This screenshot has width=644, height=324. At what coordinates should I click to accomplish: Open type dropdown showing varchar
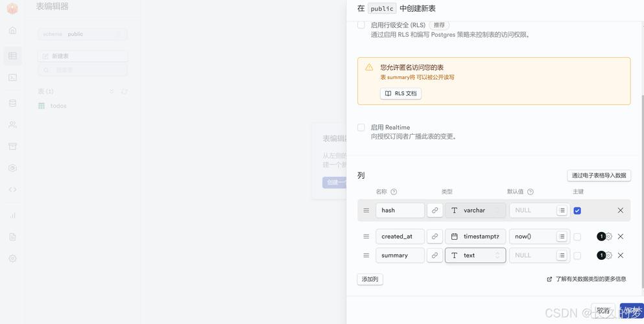coord(475,211)
